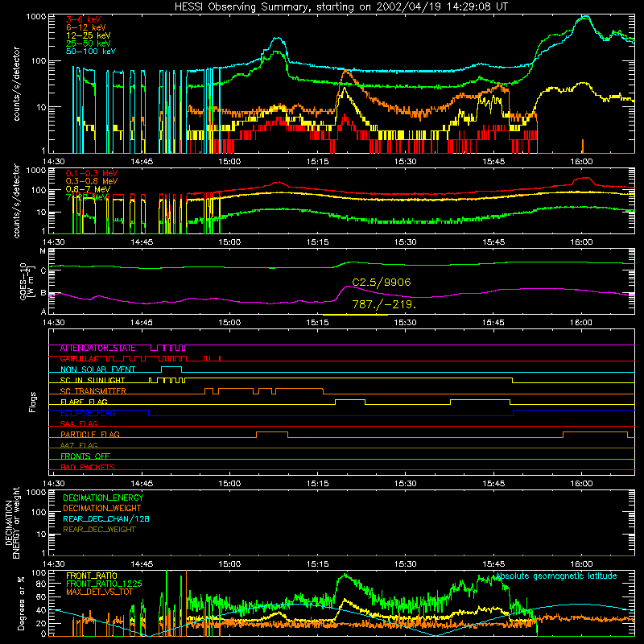
Task: Click the 15:15 tick label under the keV panel
Action: tap(317, 162)
